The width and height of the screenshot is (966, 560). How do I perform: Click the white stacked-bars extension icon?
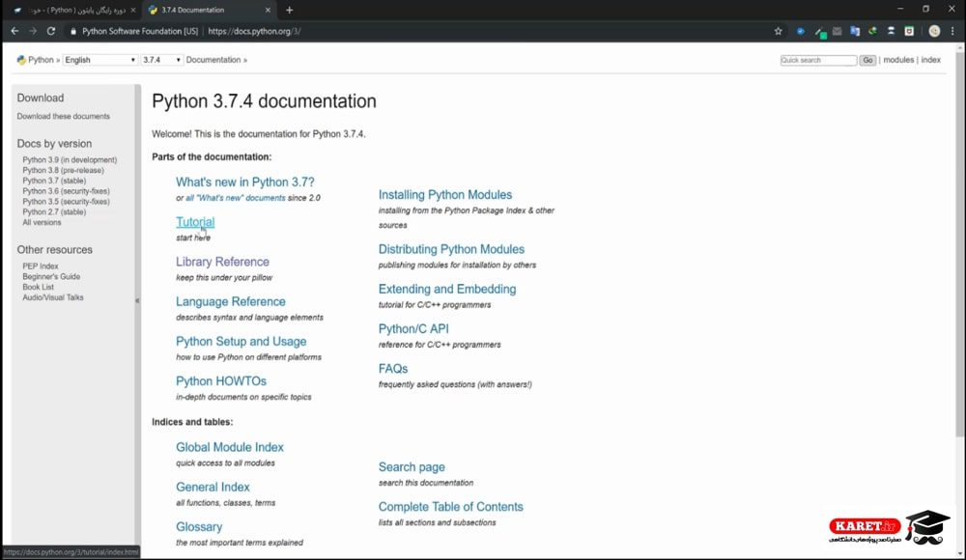coord(891,31)
